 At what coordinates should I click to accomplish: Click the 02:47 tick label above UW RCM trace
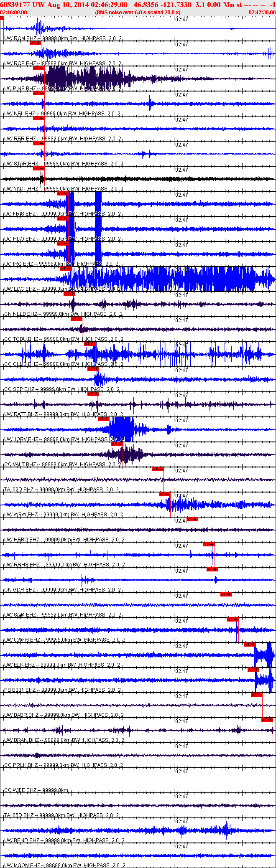point(181,20)
